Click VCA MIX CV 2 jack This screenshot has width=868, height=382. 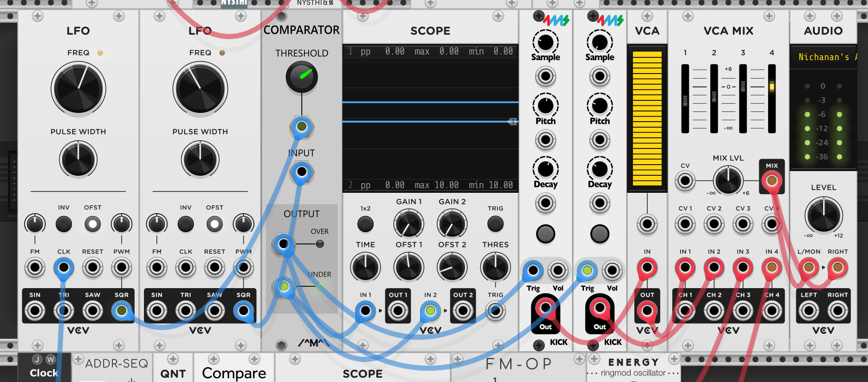click(x=714, y=224)
